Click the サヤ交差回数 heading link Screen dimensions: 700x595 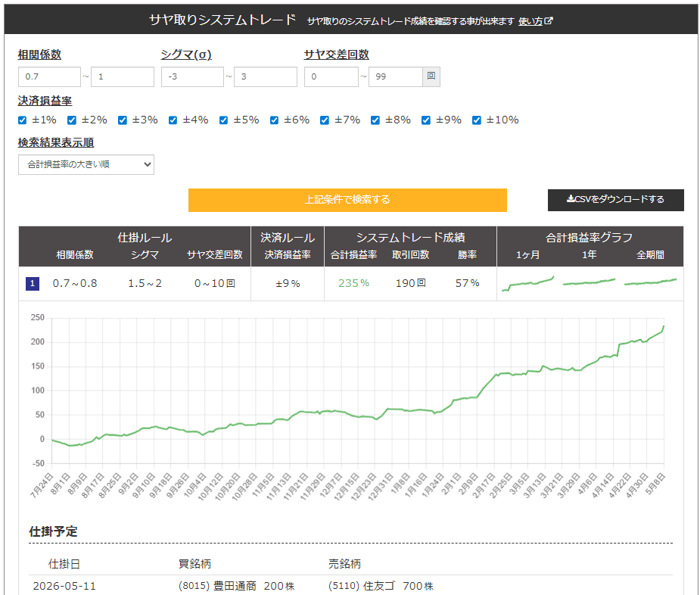coord(337,55)
